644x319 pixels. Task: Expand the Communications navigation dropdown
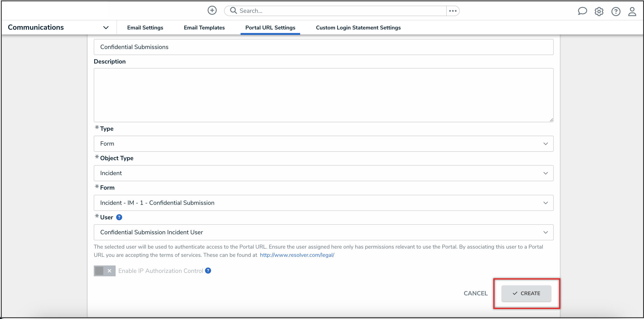(106, 28)
